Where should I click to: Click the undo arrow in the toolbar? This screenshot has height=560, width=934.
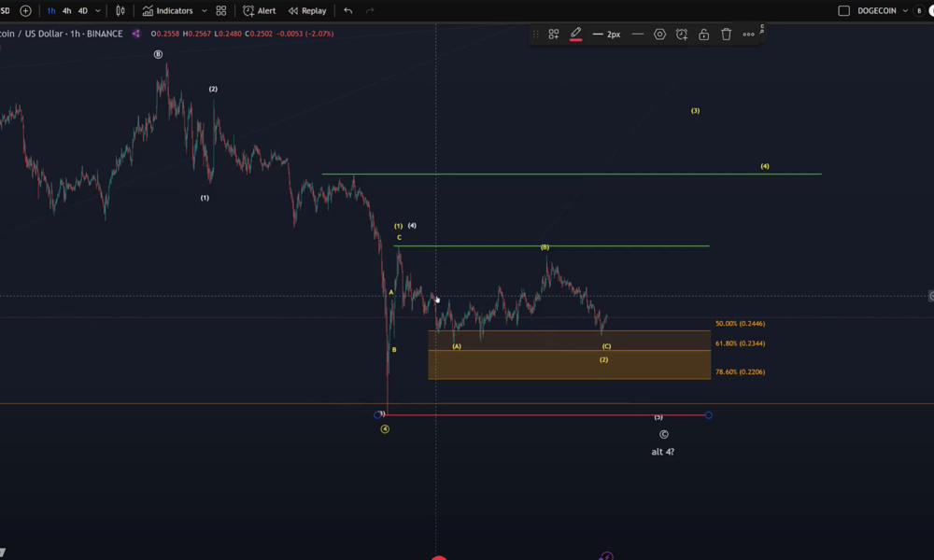click(x=348, y=11)
